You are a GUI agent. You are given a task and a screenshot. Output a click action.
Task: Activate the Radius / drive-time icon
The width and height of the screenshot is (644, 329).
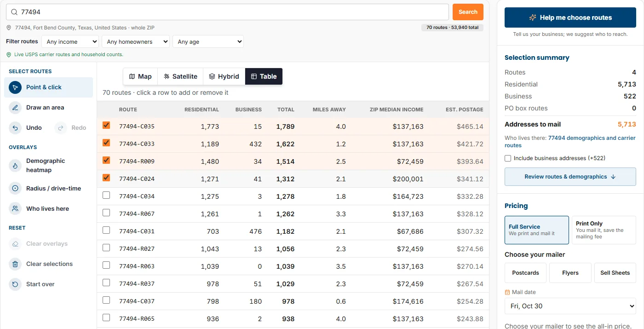[15, 189]
